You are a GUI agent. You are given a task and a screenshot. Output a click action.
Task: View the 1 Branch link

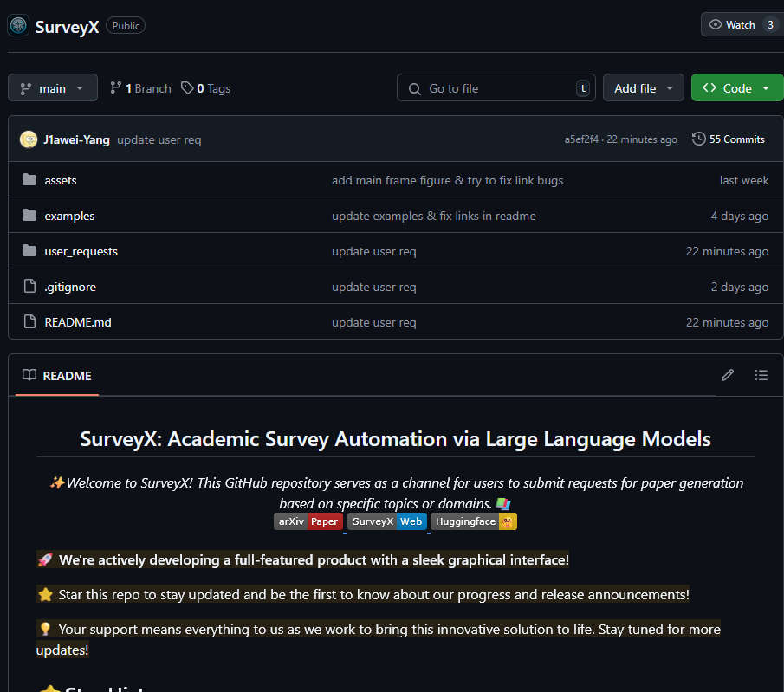(x=140, y=88)
